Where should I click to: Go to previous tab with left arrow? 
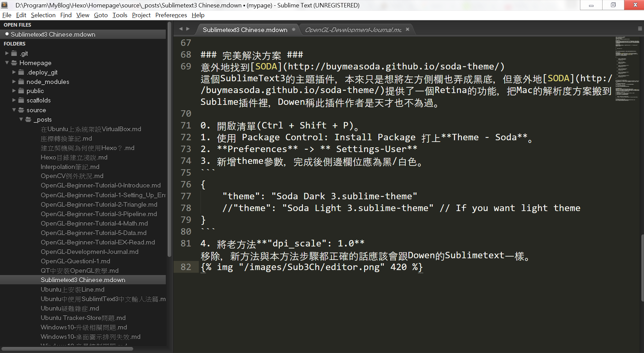tap(181, 29)
